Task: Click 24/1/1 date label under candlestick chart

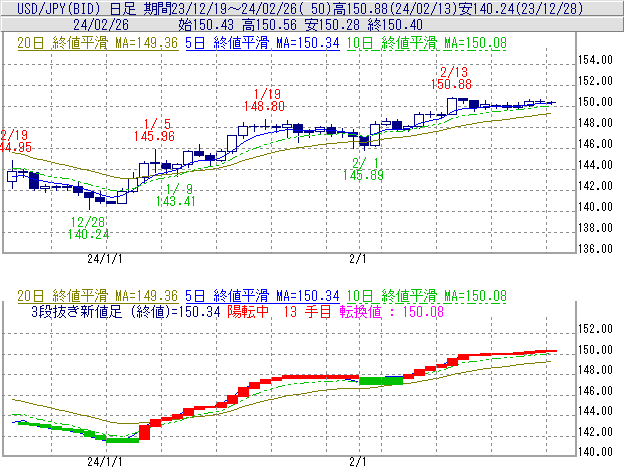Action: [x=105, y=259]
